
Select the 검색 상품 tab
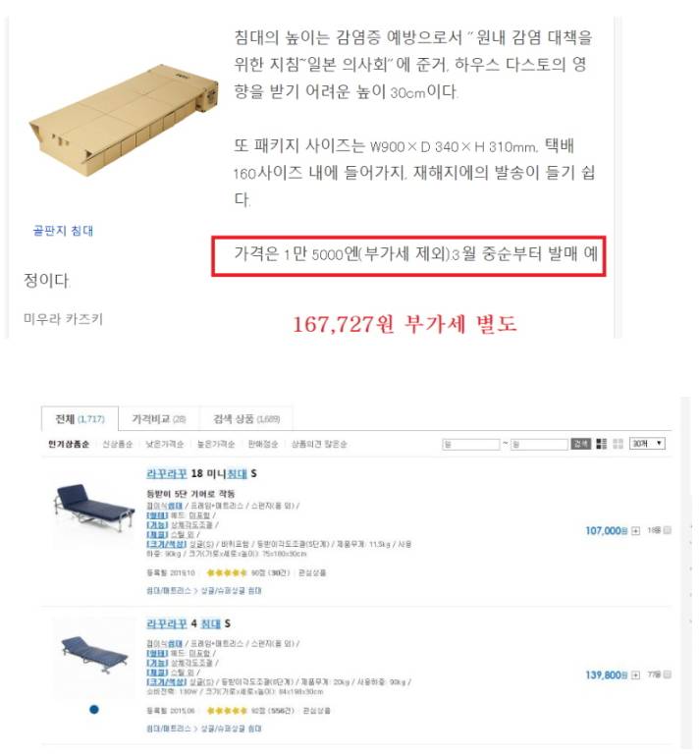pyautogui.click(x=246, y=419)
